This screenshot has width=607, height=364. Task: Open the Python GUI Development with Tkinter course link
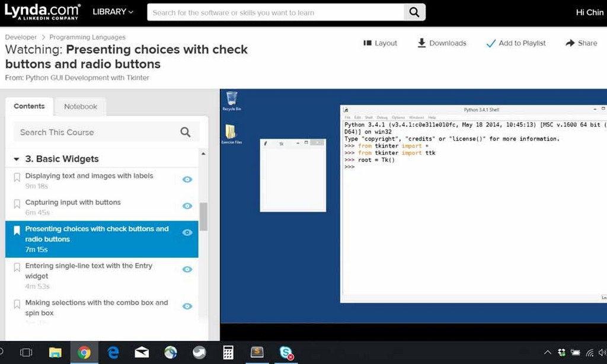(x=87, y=78)
